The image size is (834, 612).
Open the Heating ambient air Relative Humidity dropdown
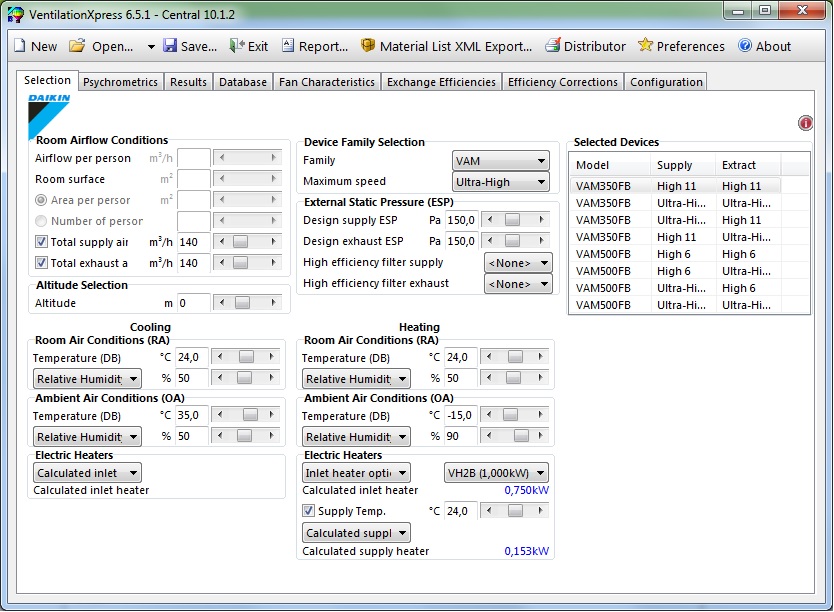[356, 437]
